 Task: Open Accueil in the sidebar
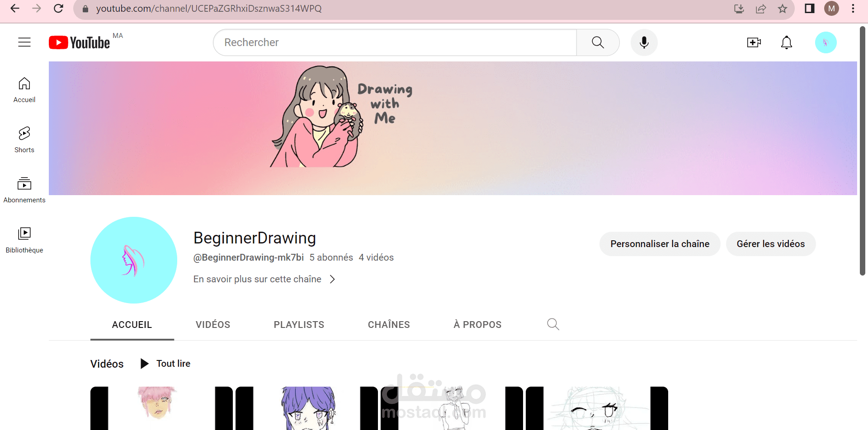click(x=24, y=90)
